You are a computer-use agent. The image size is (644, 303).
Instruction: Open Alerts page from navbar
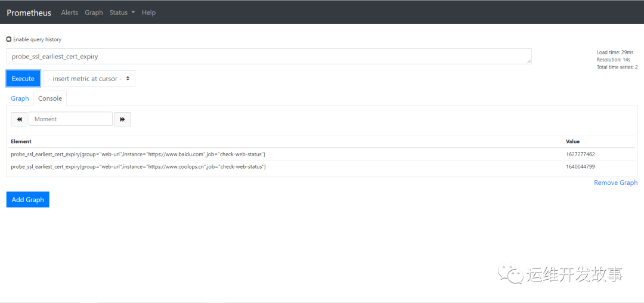pos(69,13)
